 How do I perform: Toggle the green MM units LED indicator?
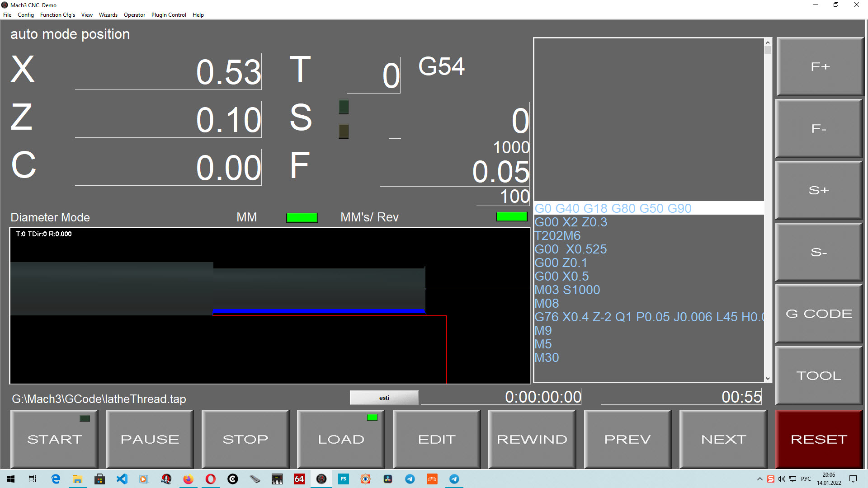pyautogui.click(x=302, y=217)
